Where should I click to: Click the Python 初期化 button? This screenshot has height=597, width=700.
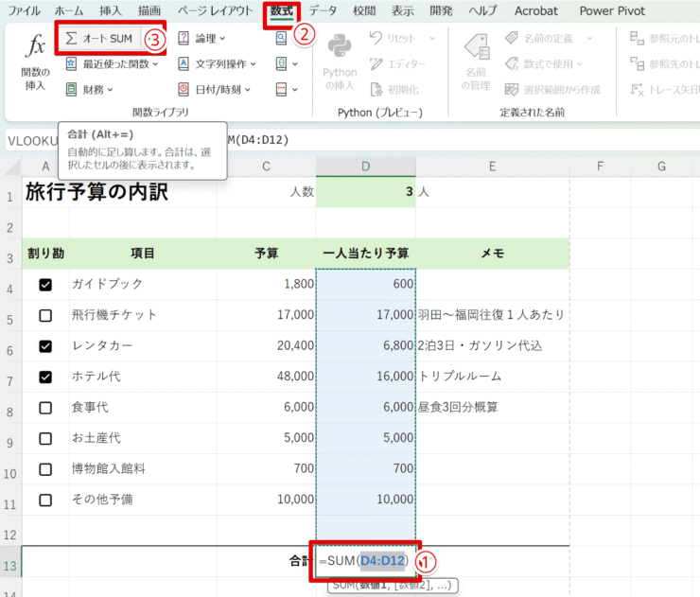pos(394,90)
